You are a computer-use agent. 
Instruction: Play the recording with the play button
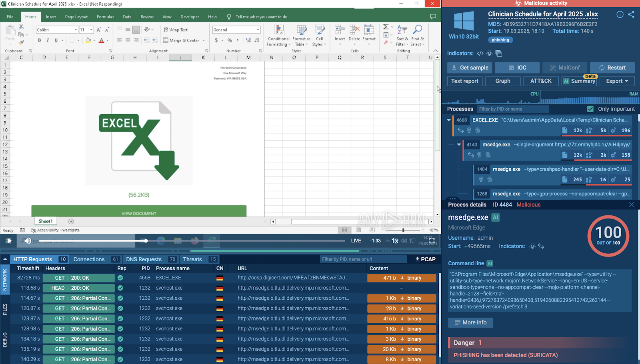coord(8,241)
